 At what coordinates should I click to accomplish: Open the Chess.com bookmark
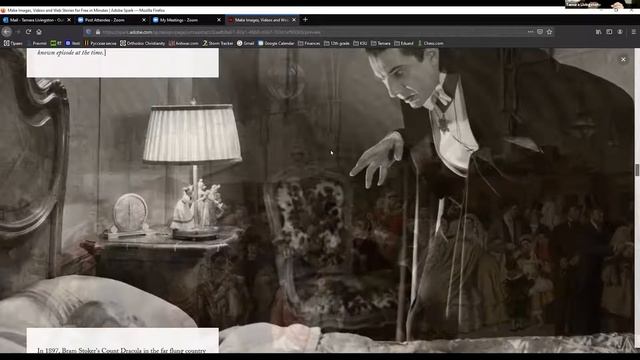coord(431,43)
